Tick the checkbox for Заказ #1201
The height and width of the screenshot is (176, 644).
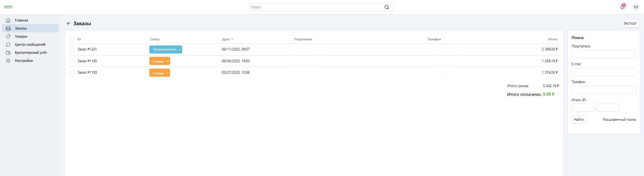coord(72,49)
